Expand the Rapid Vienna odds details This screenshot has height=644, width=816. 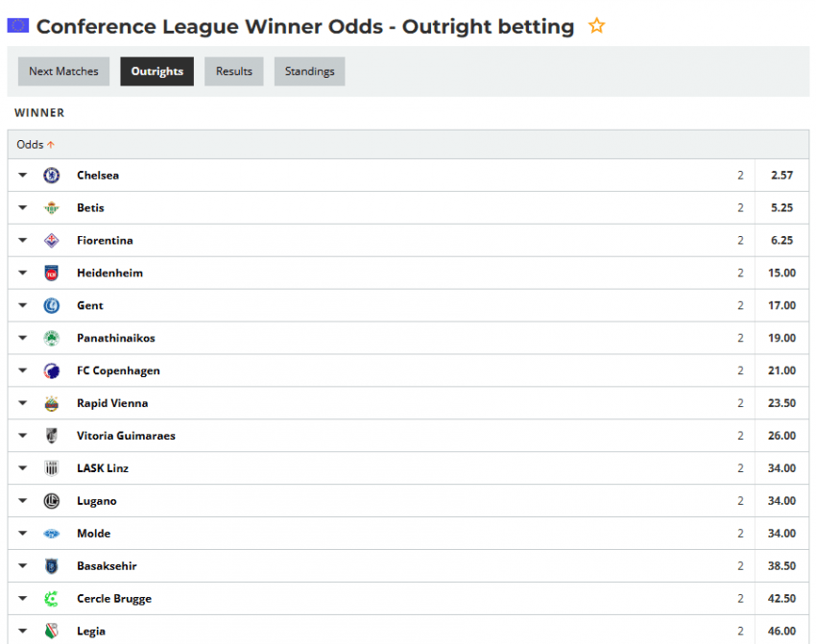click(23, 404)
